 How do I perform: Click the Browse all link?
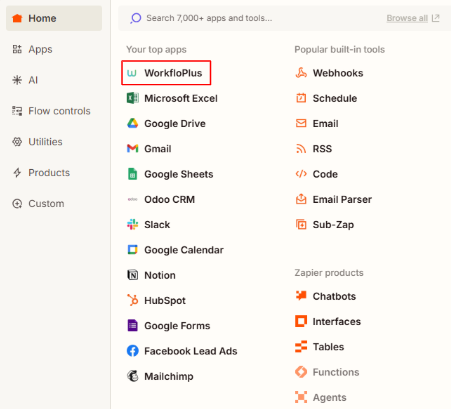407,18
